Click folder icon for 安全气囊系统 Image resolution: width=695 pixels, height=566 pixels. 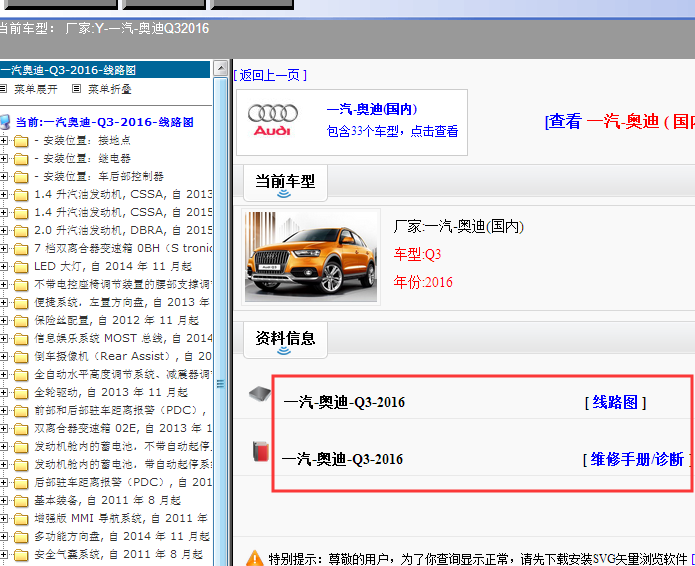click(21, 555)
